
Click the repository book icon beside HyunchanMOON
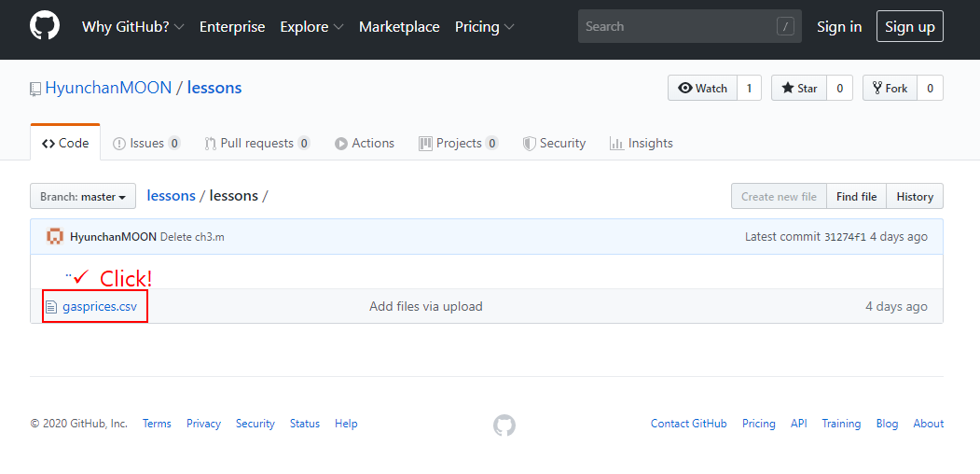(35, 89)
